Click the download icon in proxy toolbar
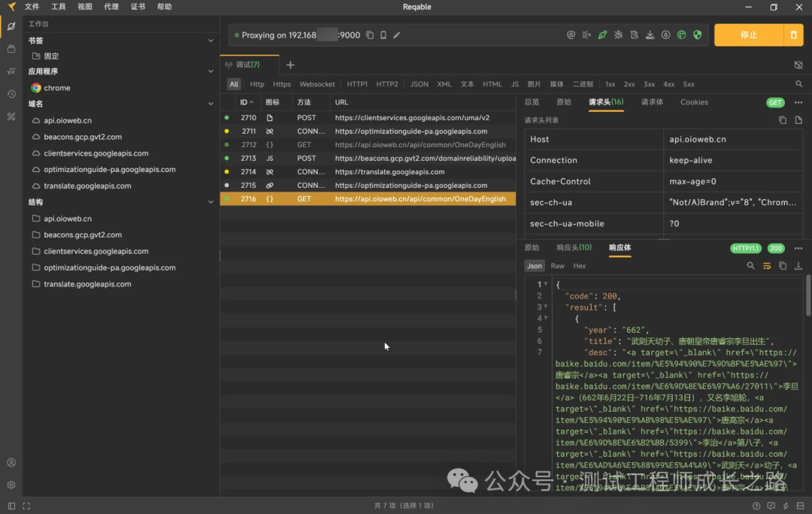Image resolution: width=812 pixels, height=514 pixels. (650, 35)
